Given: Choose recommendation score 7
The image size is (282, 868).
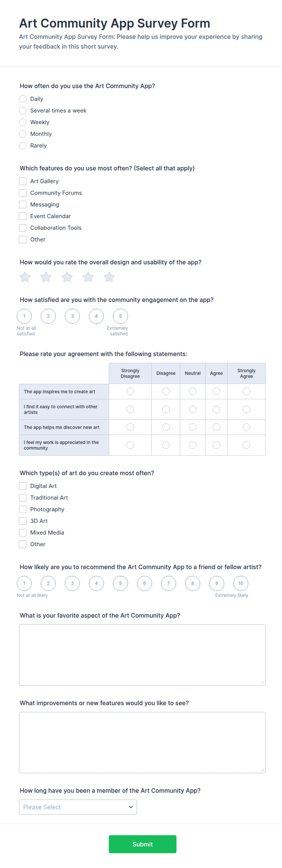Looking at the screenshot, I should tap(169, 583).
